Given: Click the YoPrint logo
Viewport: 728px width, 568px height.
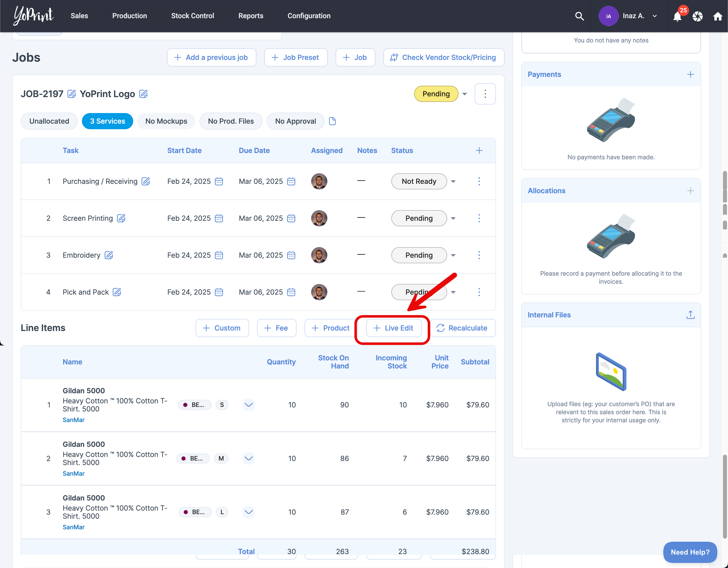Looking at the screenshot, I should 33,15.
